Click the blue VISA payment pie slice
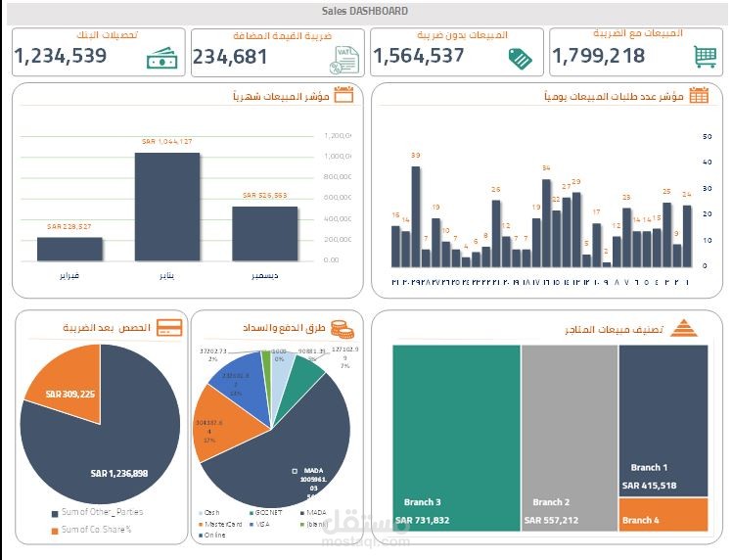Screen dimensions: 732x560 (243, 383)
